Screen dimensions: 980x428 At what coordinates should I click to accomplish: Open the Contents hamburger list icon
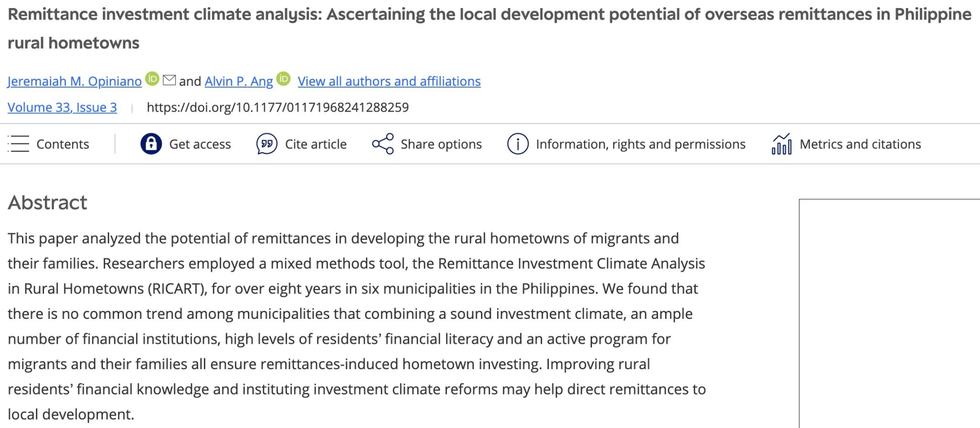(19, 144)
